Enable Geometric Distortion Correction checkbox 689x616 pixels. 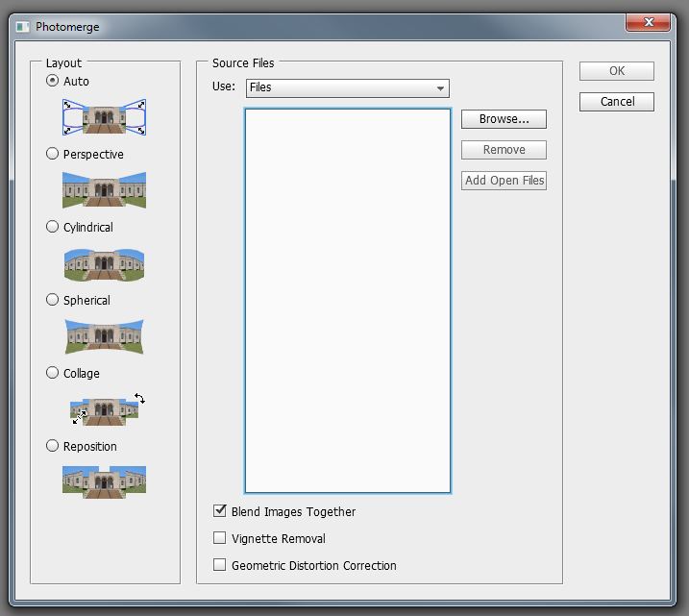(x=219, y=565)
